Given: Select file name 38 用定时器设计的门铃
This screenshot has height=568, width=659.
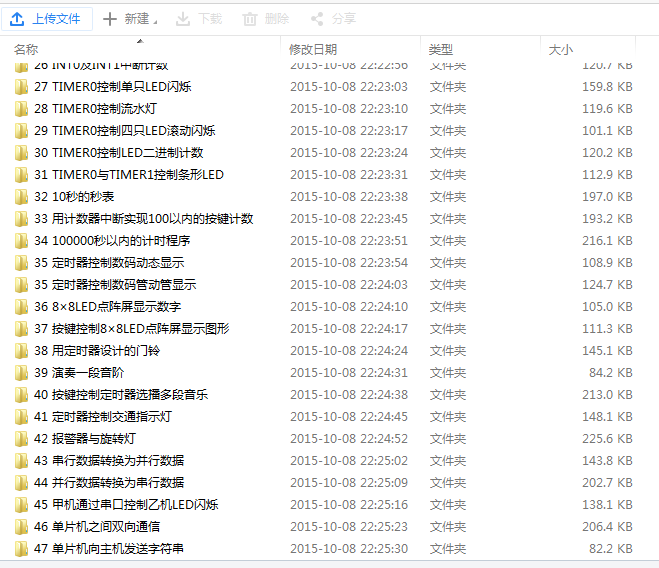Looking at the screenshot, I should [x=97, y=350].
